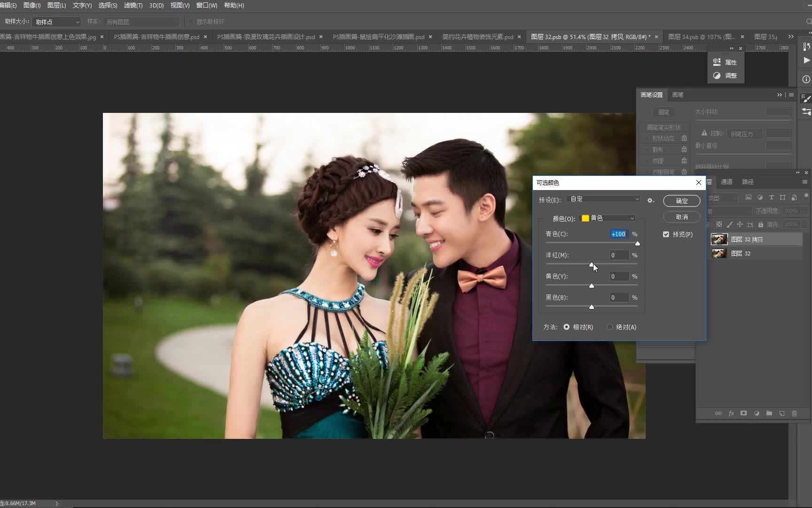Create new group folder icon
812x508 pixels.
click(769, 413)
